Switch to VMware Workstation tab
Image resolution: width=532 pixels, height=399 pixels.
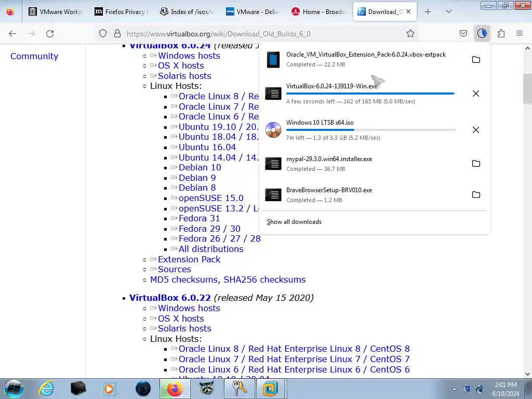pos(55,12)
